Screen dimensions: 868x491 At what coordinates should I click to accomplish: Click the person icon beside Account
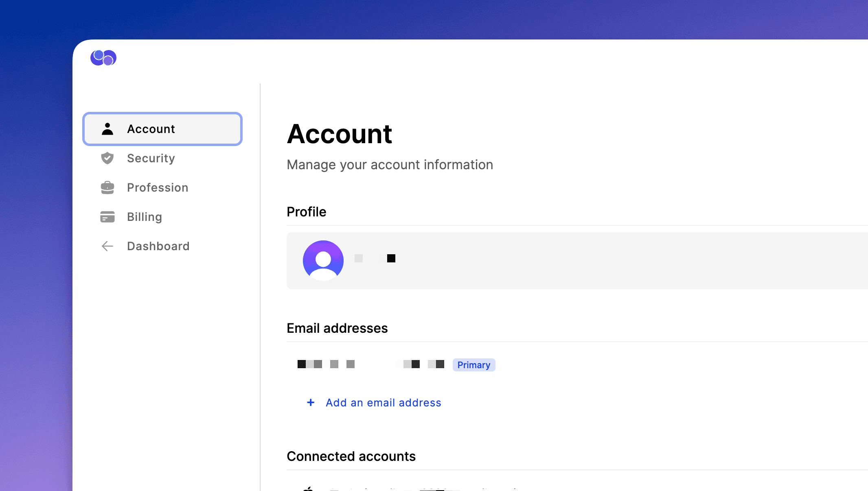tap(107, 129)
